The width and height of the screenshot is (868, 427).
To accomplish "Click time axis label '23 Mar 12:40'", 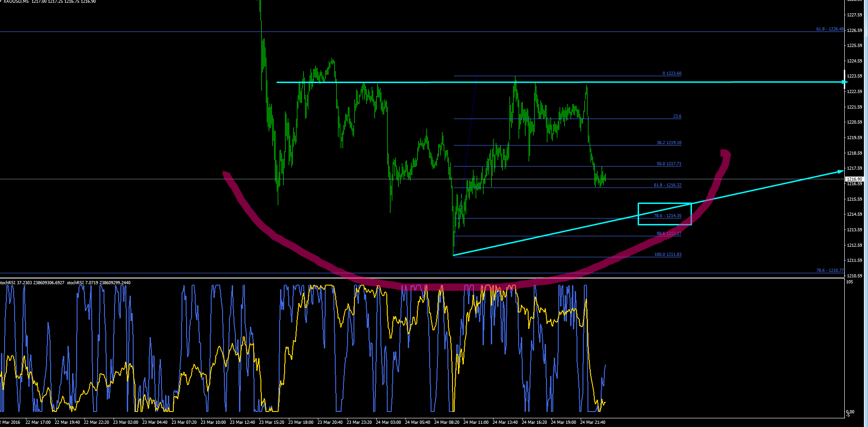I will (x=243, y=422).
